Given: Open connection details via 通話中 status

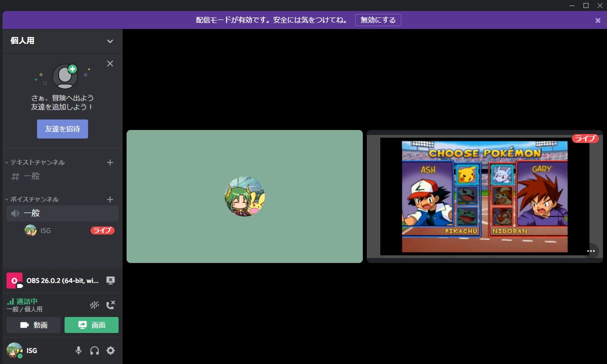Looking at the screenshot, I should click(27, 301).
